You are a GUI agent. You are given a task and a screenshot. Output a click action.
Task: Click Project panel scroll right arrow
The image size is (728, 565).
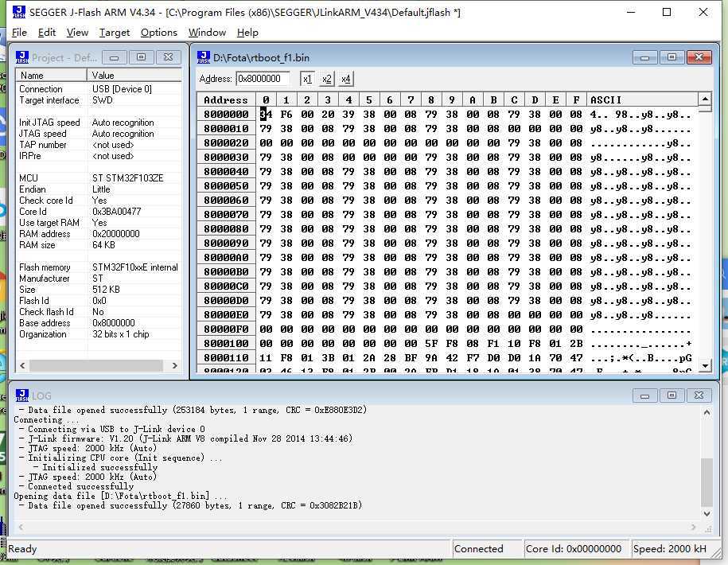[174, 365]
